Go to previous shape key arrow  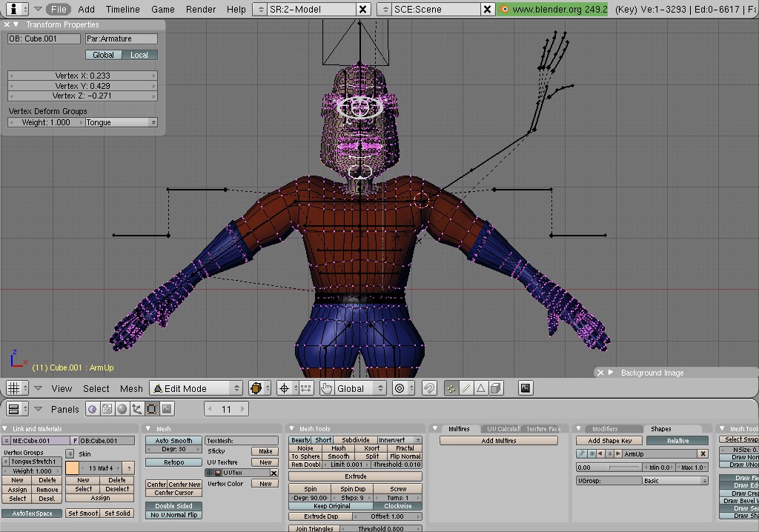tap(600, 453)
